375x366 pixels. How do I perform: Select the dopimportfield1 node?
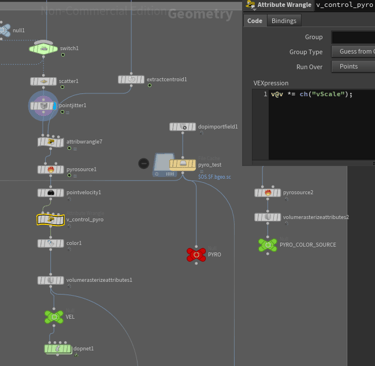(x=182, y=127)
